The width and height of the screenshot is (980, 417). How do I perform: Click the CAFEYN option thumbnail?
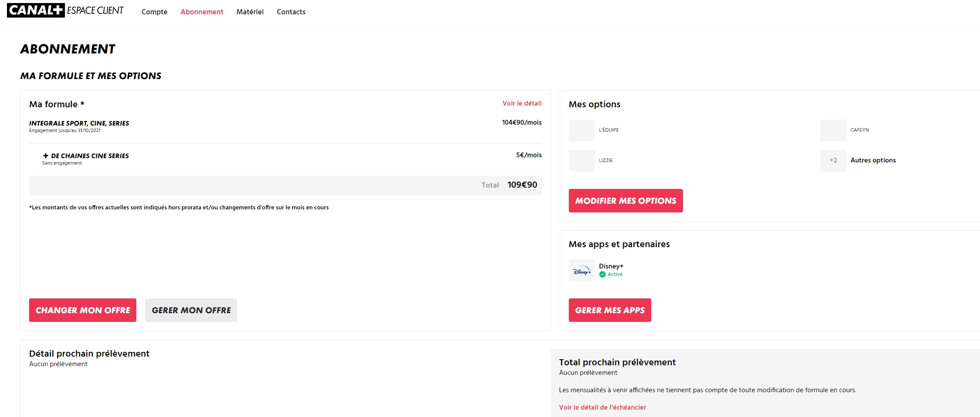click(833, 130)
